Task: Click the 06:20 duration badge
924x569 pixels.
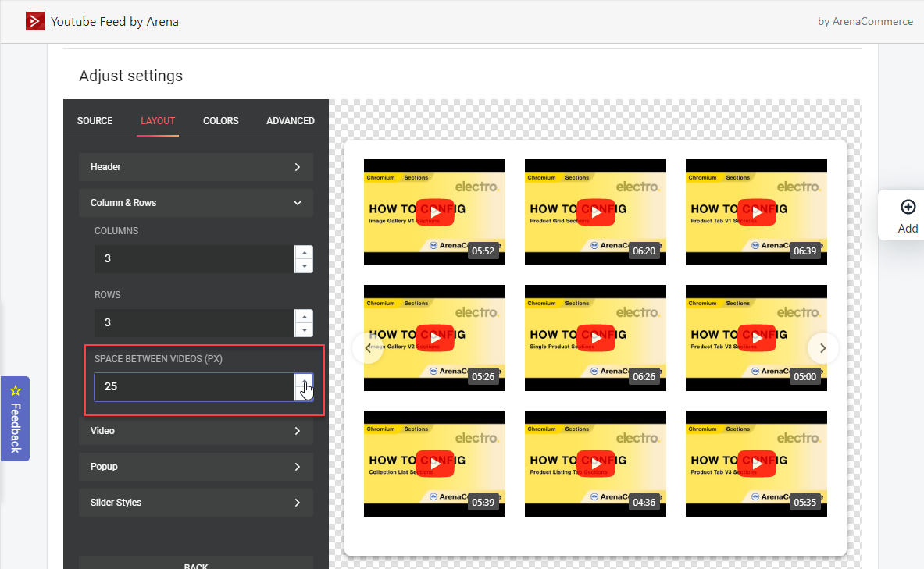Action: point(644,251)
